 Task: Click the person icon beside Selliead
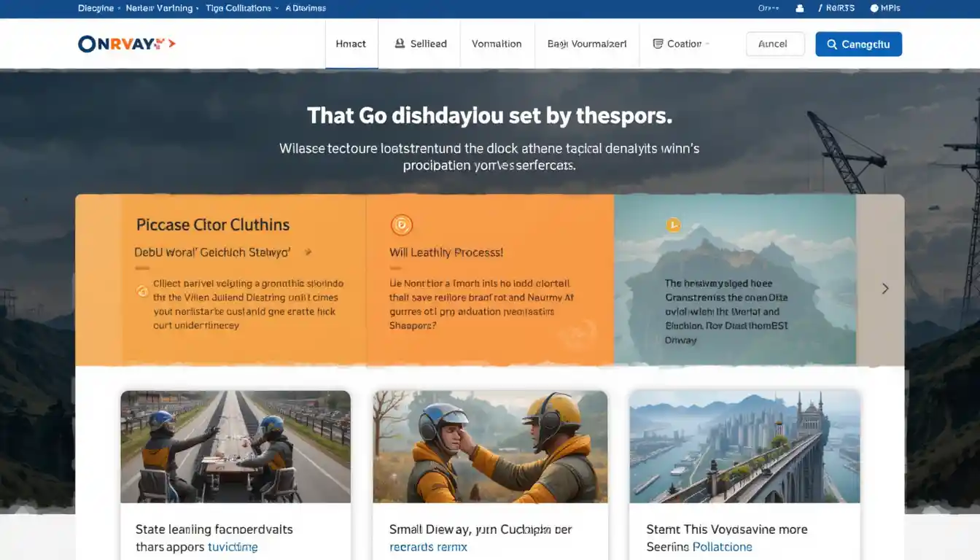(400, 44)
